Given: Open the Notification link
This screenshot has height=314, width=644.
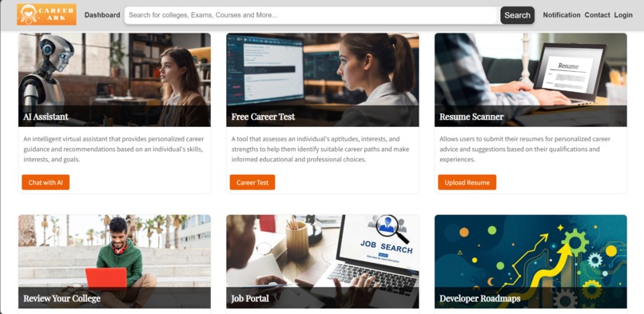Looking at the screenshot, I should click(562, 15).
